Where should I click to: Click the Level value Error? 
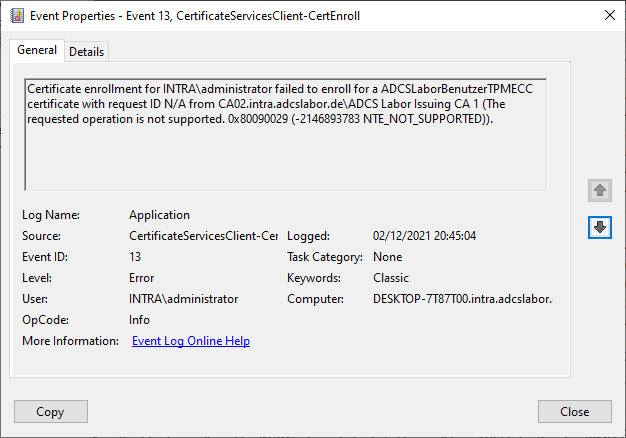click(142, 278)
